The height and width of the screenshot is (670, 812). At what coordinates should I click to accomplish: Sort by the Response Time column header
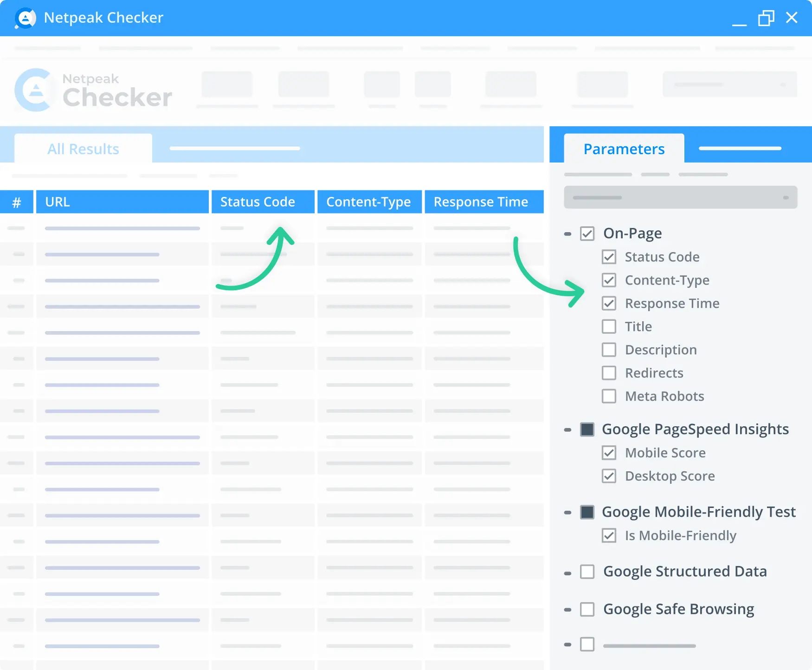[x=484, y=202]
